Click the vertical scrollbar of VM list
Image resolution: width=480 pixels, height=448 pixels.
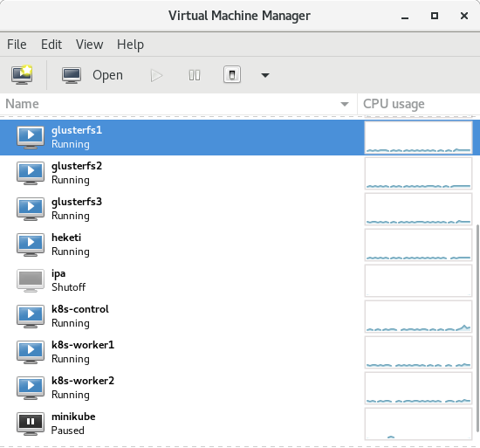coord(478,328)
